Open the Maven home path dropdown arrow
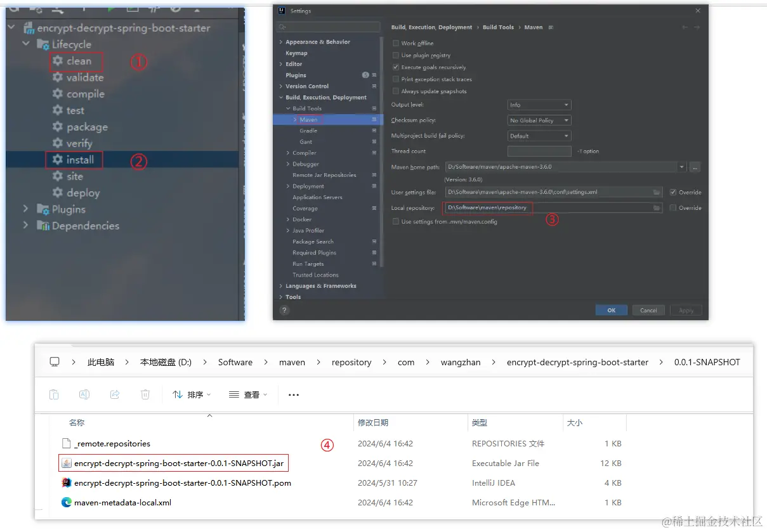767x532 pixels. click(682, 167)
